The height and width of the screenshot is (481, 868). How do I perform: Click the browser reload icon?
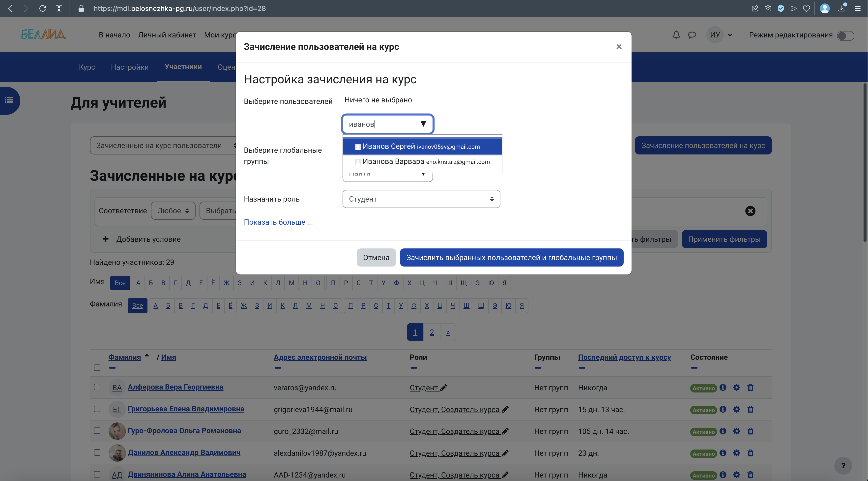[x=42, y=8]
